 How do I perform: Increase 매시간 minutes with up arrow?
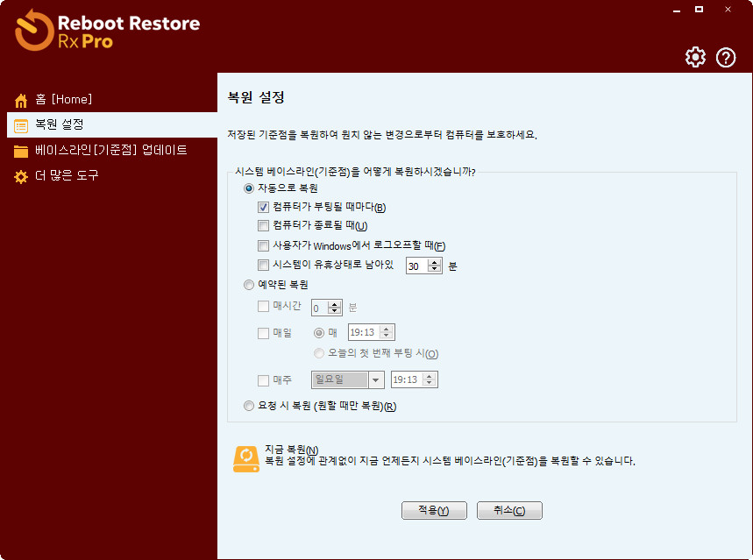pyautogui.click(x=335, y=304)
